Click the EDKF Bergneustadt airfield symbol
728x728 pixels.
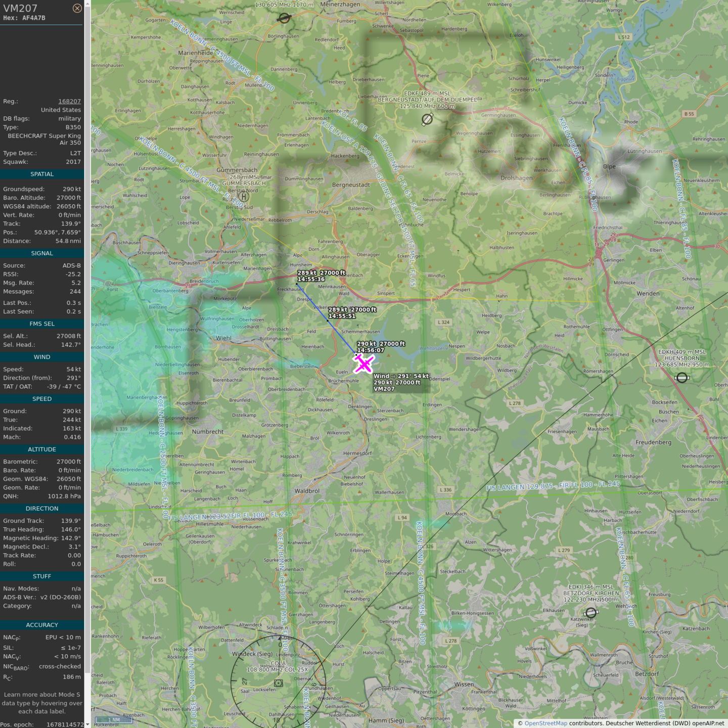click(427, 119)
